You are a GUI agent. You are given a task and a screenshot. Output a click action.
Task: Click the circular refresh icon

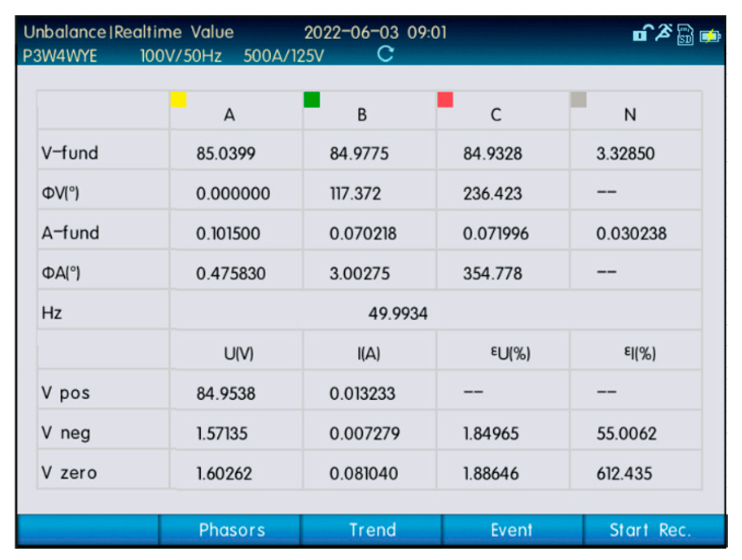click(385, 54)
